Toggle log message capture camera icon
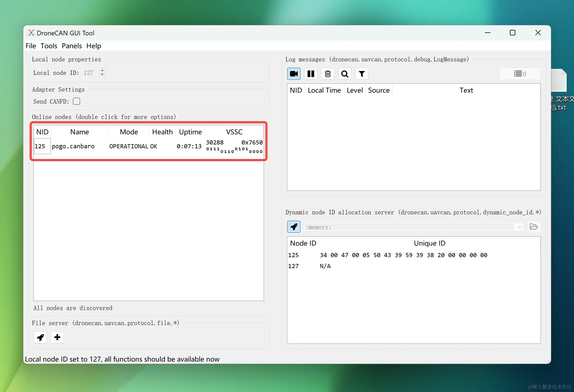The width and height of the screenshot is (574, 392). pyautogui.click(x=294, y=74)
